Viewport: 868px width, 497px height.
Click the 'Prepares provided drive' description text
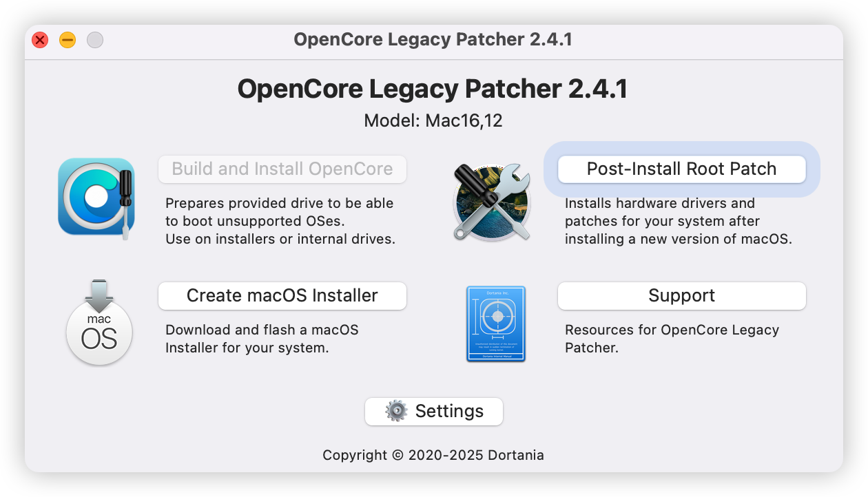[x=280, y=221]
